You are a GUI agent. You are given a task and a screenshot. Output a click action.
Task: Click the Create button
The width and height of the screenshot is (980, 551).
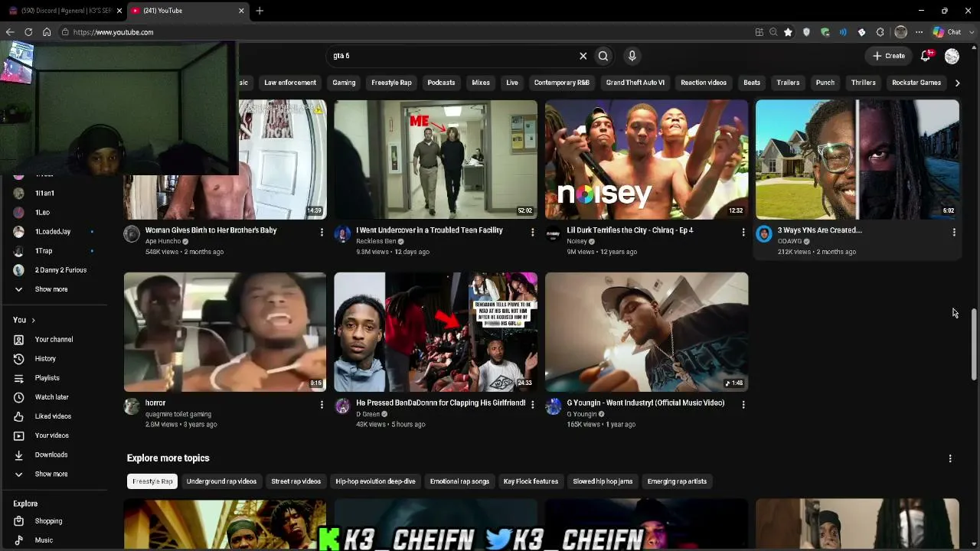click(x=889, y=56)
